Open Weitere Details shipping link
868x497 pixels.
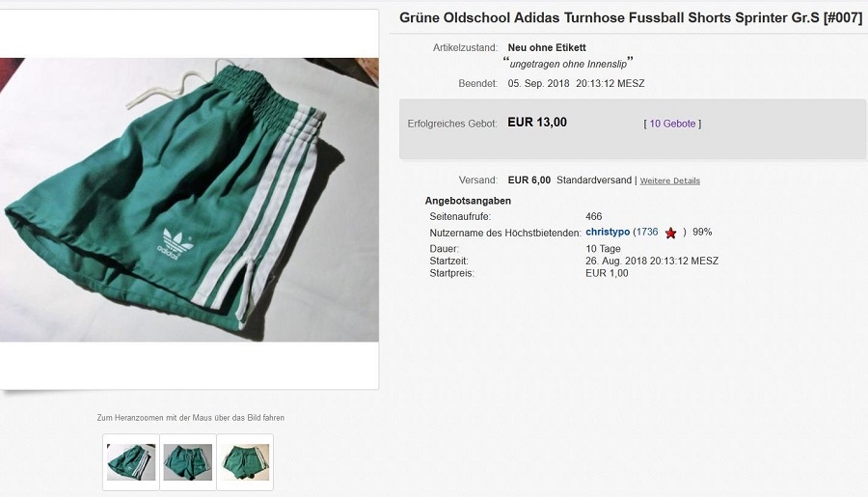670,180
